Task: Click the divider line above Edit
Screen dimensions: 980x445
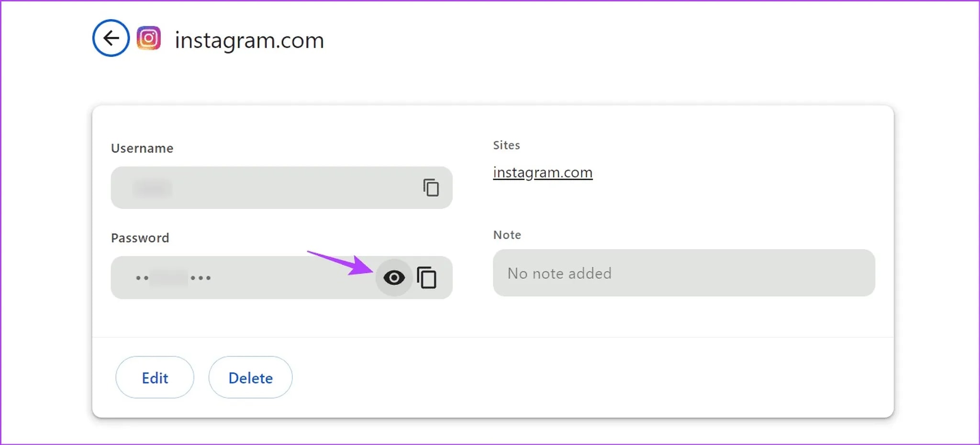Action: (x=493, y=337)
